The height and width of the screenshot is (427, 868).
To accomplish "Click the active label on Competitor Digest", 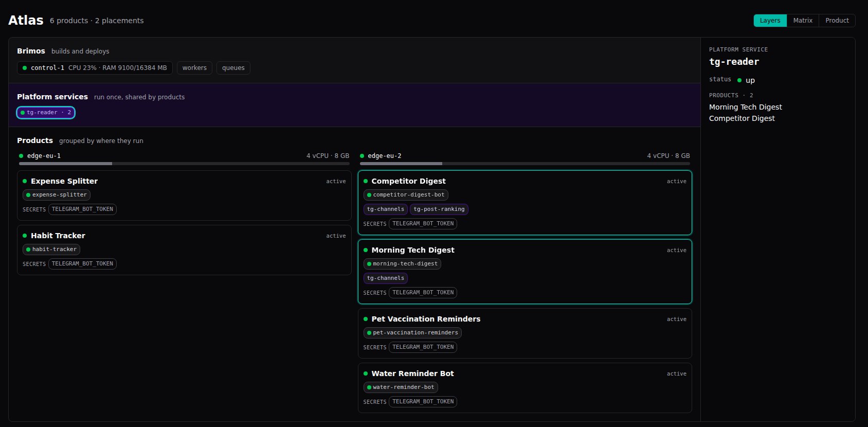I will 676,182.
